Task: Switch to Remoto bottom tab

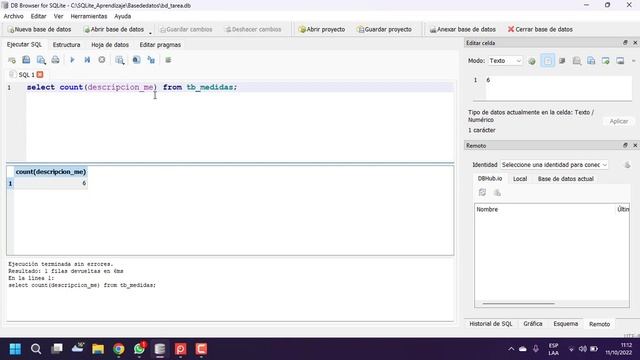Action: [x=599, y=324]
